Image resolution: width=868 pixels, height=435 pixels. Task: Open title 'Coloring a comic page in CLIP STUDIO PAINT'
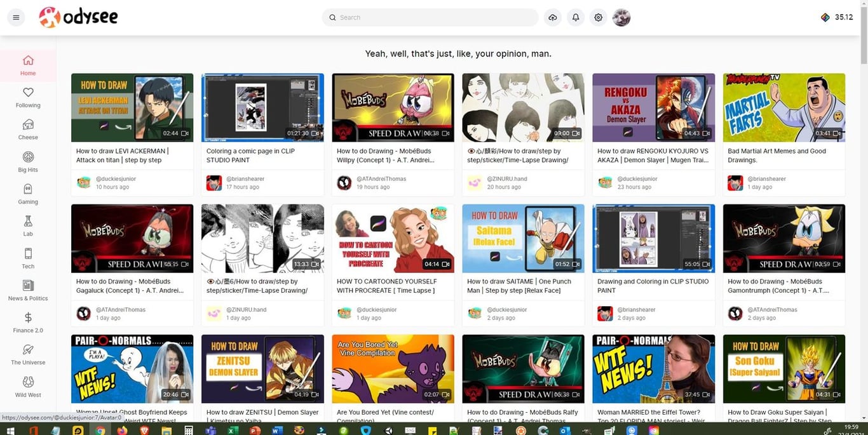[x=250, y=156]
